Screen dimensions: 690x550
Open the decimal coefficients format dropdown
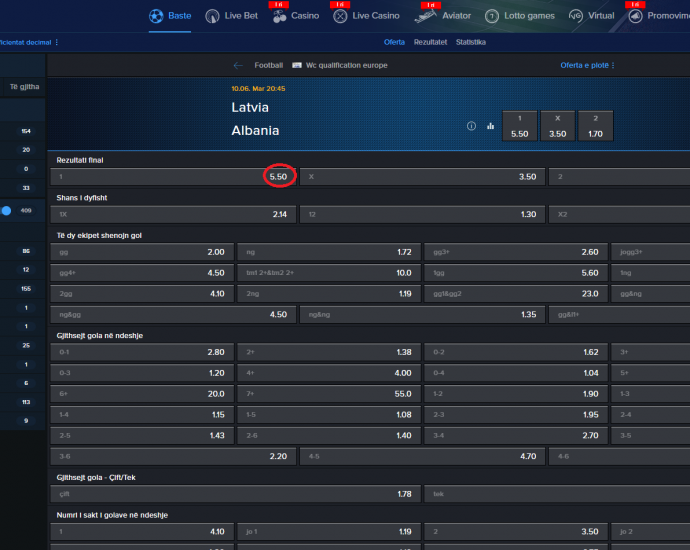29,42
